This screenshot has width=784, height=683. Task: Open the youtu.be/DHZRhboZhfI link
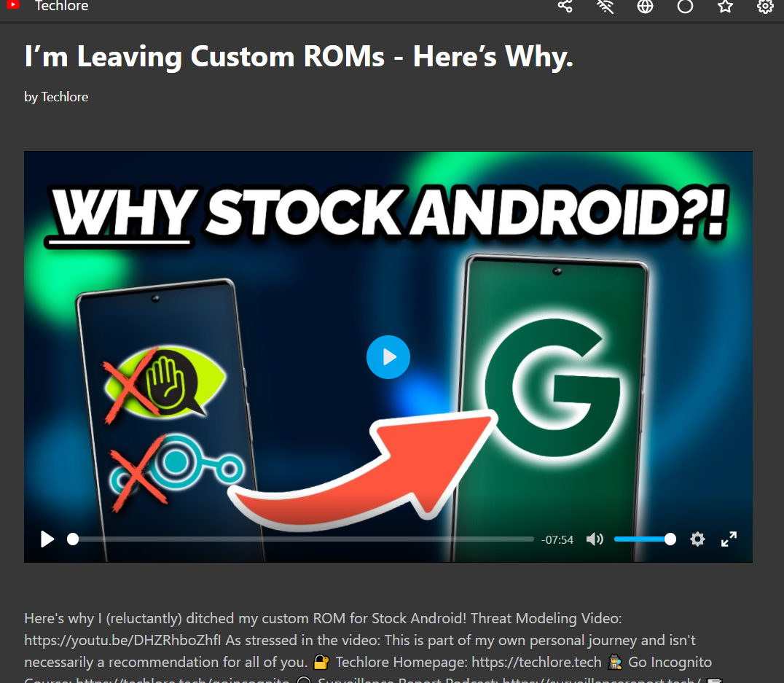pyautogui.click(x=122, y=641)
